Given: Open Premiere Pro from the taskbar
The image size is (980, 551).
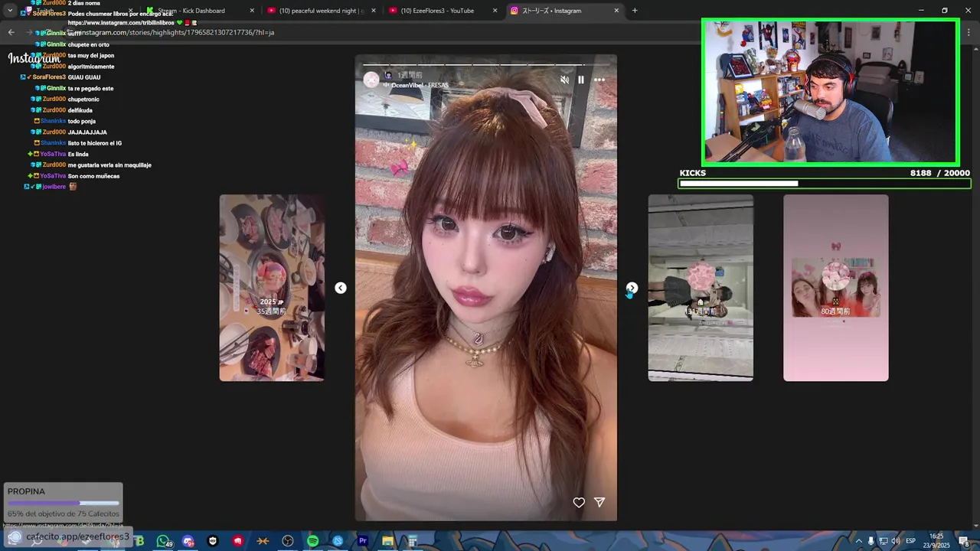Looking at the screenshot, I should point(363,541).
